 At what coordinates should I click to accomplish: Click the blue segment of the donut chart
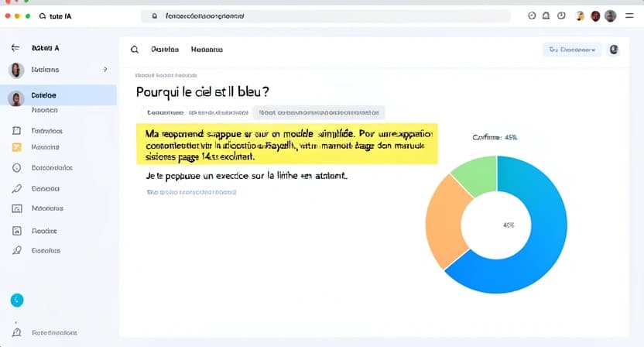[547, 230]
